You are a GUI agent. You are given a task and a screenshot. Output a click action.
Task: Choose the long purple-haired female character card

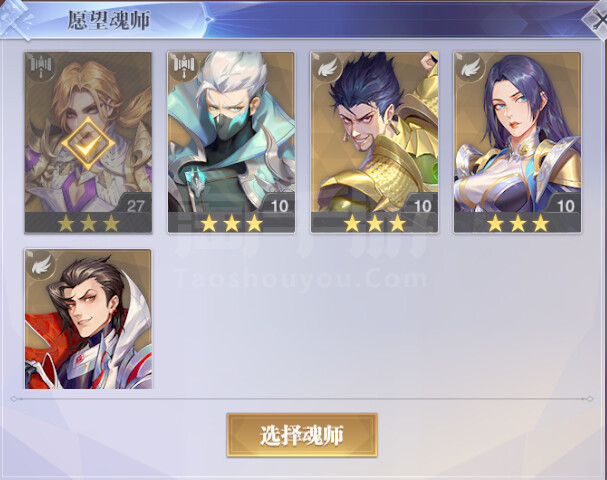pyautogui.click(x=518, y=142)
